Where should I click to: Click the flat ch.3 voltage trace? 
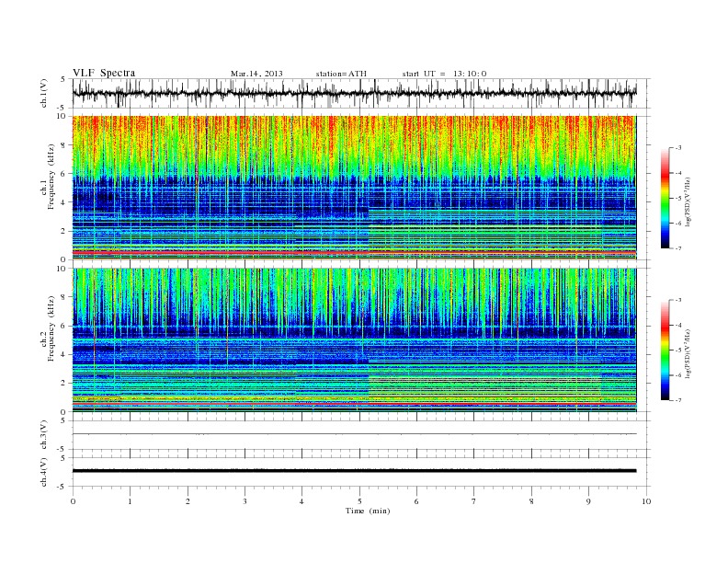pos(354,434)
